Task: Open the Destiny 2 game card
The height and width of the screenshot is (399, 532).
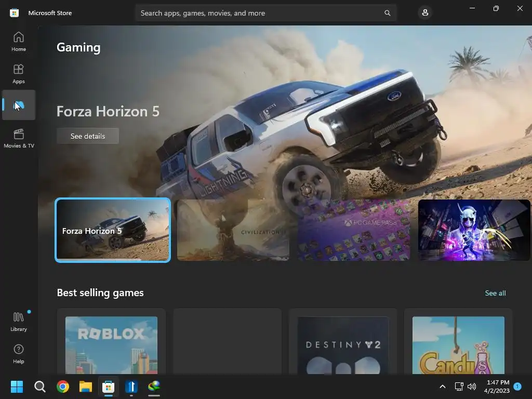Action: click(343, 341)
